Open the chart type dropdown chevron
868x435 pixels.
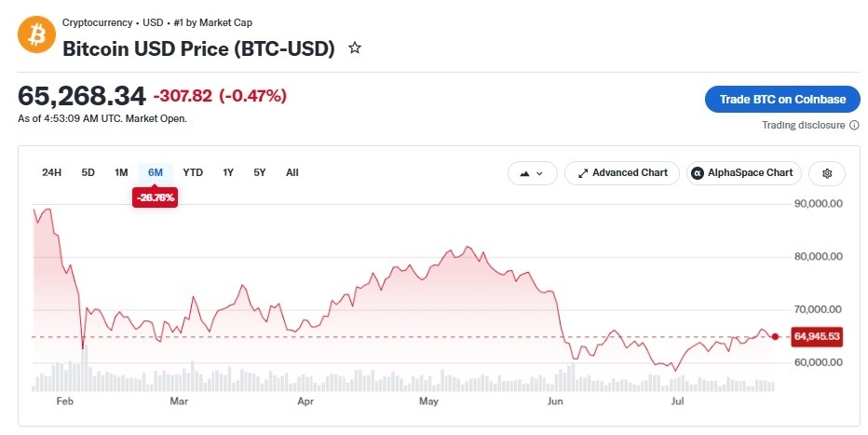[540, 174]
